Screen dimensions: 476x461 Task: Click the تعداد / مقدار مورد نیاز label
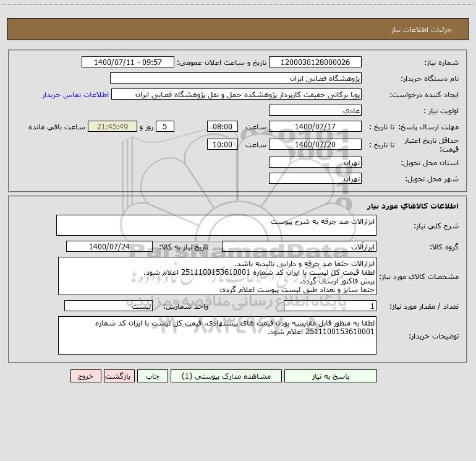(424, 306)
